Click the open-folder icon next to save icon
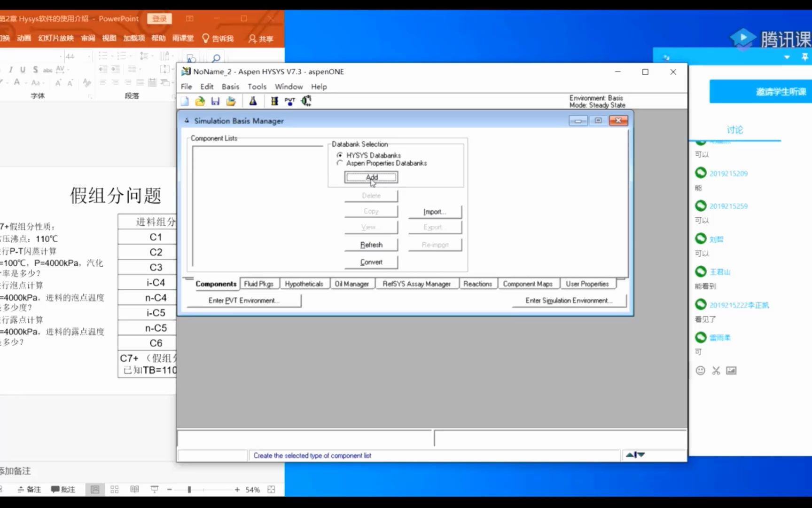This screenshot has height=508, width=812. (x=231, y=101)
